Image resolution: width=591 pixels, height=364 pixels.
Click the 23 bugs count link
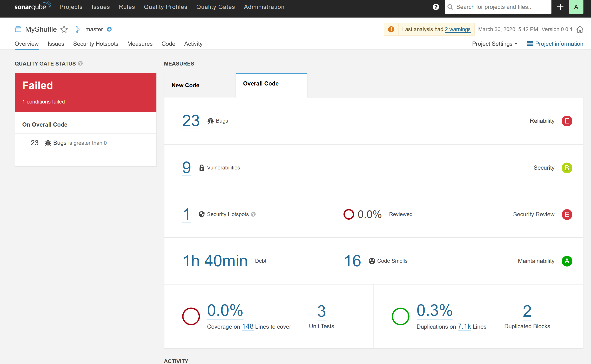coord(191,121)
